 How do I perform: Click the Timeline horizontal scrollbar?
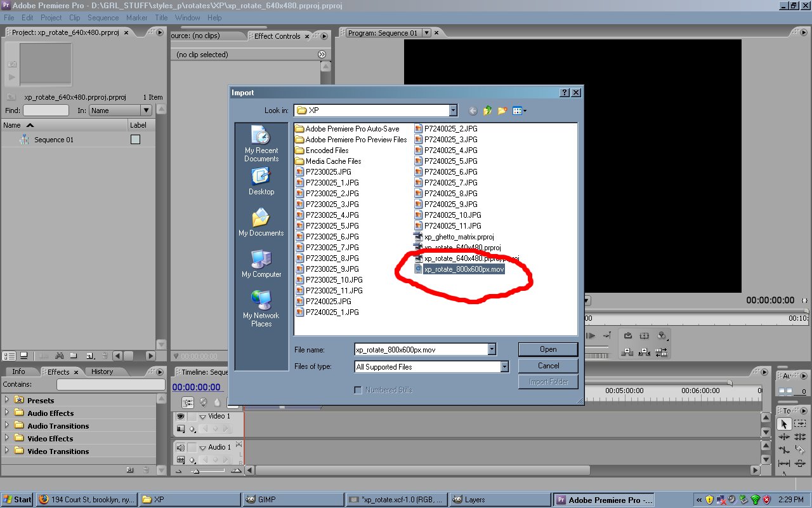(x=422, y=471)
